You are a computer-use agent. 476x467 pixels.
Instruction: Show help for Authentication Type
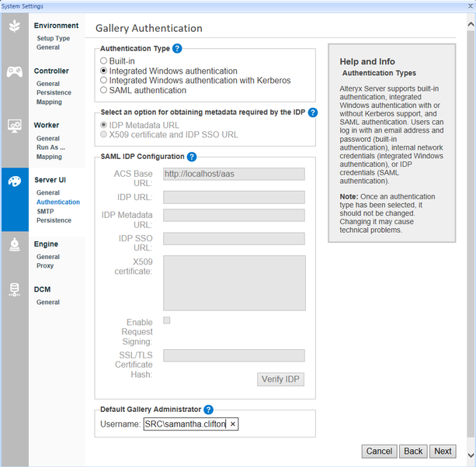pyautogui.click(x=177, y=49)
